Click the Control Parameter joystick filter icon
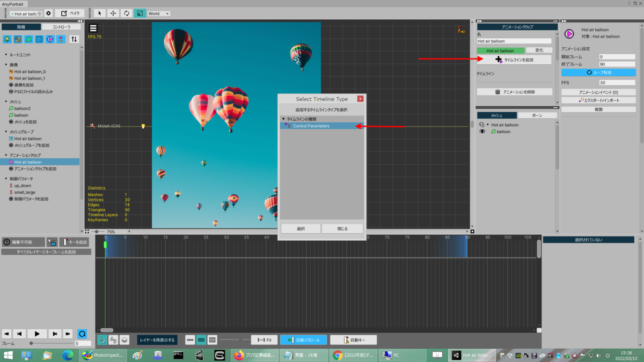Screen dimensions: 644x362 [61, 39]
